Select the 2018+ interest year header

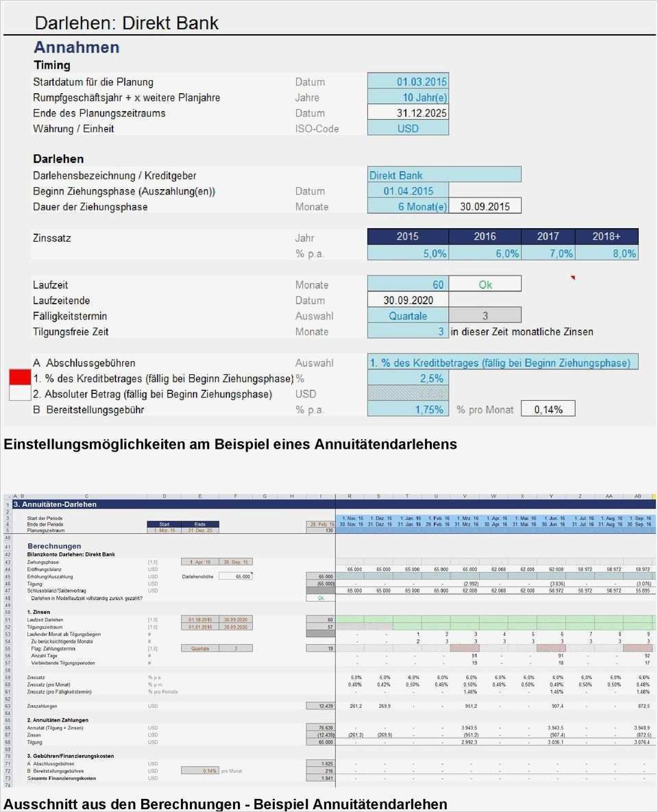(x=607, y=236)
